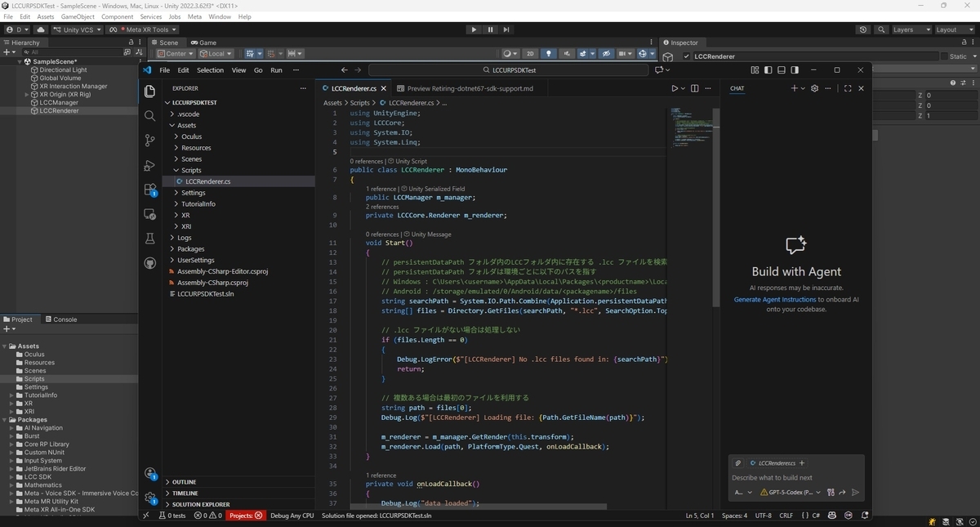Viewport: 980px width, 527px height.
Task: Toggle 2D mode in Scene view
Action: tap(530, 54)
